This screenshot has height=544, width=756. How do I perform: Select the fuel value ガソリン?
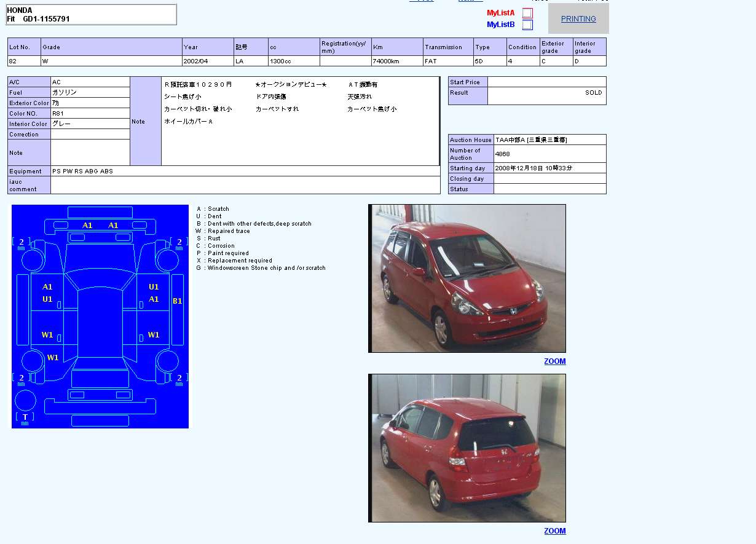coord(65,92)
